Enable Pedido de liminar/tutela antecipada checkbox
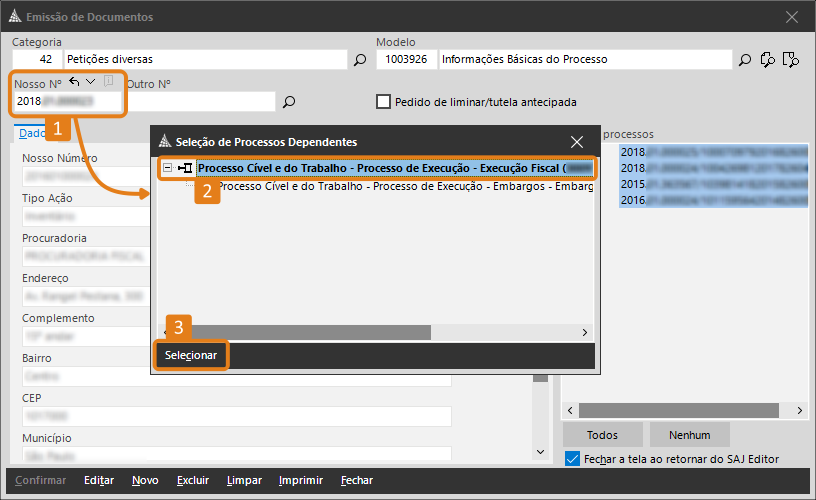This screenshot has height=500, width=816. pos(383,102)
